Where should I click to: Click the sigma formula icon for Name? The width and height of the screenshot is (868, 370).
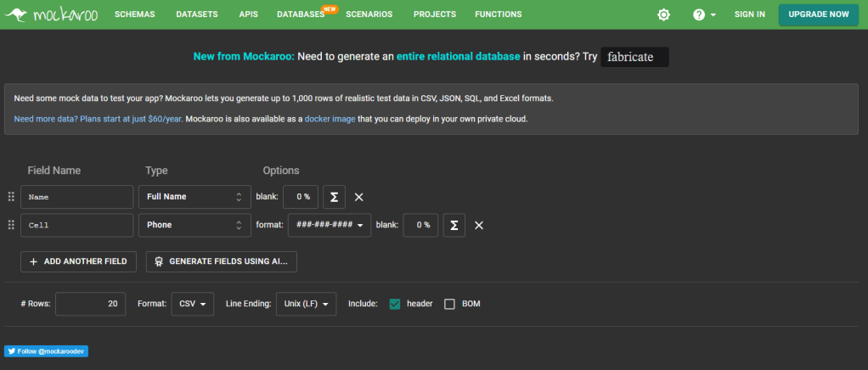click(334, 197)
